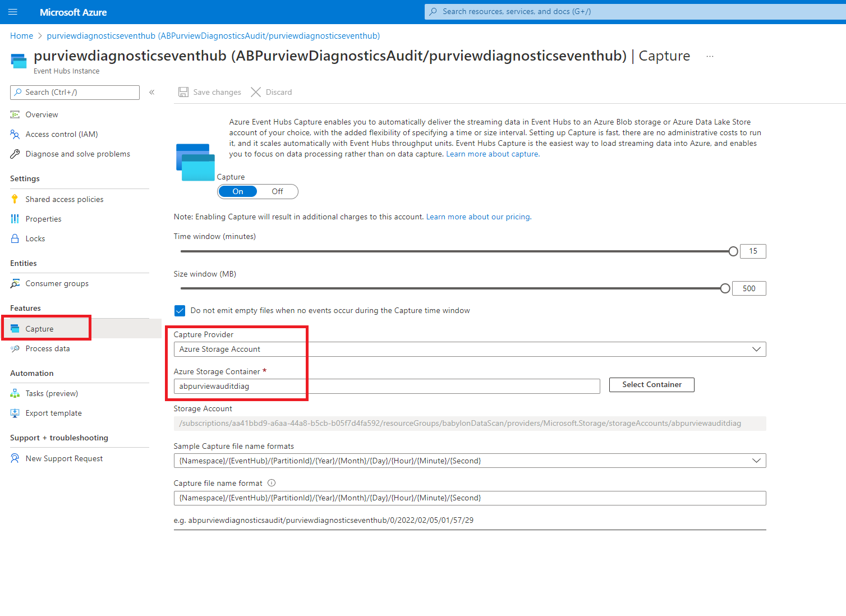
Task: Click info icon next to Capture file name format
Action: click(272, 483)
